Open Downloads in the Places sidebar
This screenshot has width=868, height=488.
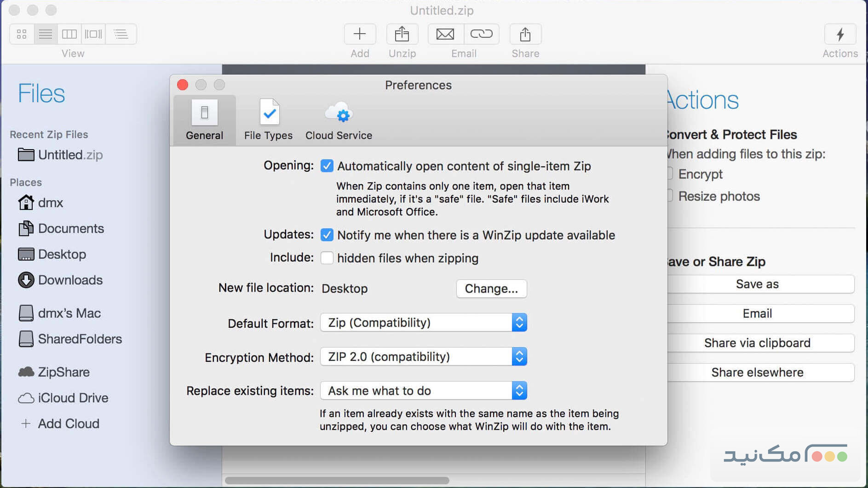tap(70, 280)
